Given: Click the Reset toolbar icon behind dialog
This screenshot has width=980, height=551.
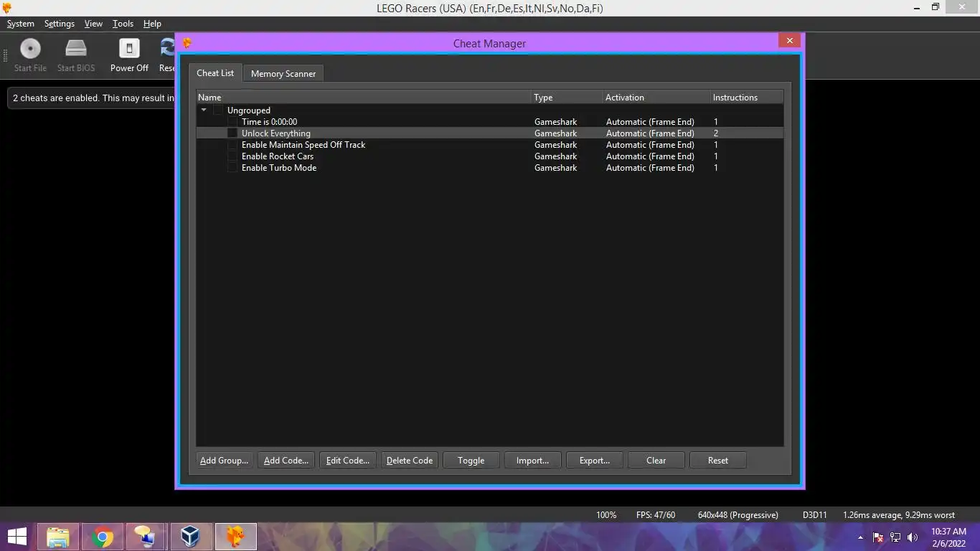Looking at the screenshot, I should [x=168, y=49].
